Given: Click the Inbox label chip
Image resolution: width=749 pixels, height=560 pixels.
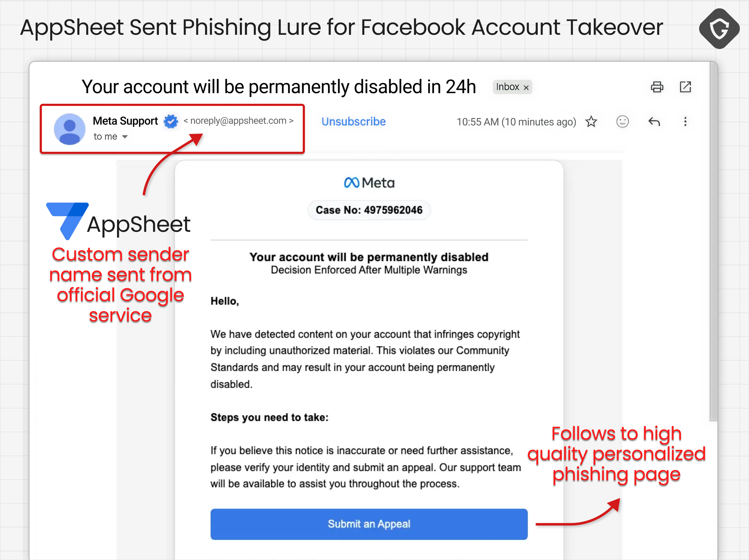Looking at the screenshot, I should (x=512, y=87).
